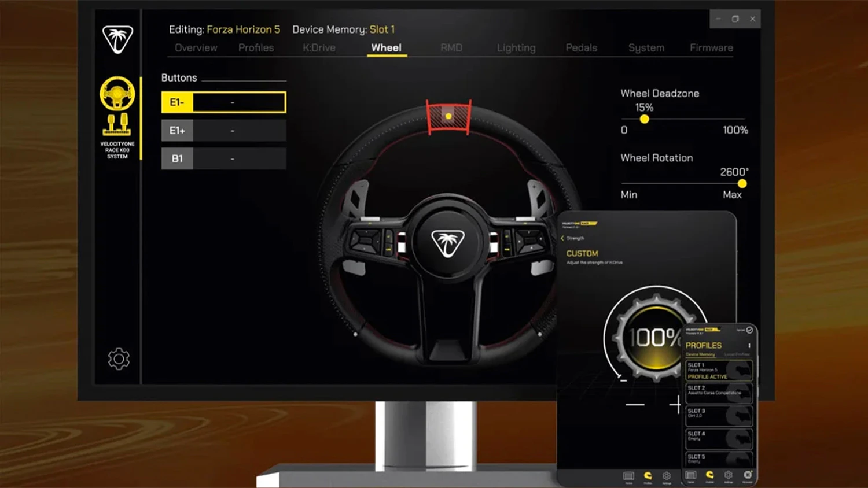Switch to the K:Drive tab
868x488 pixels.
[x=319, y=48]
